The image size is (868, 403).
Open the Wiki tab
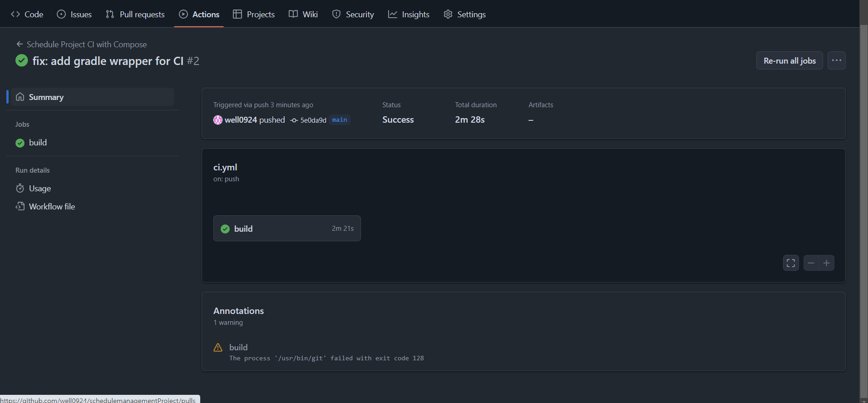click(303, 14)
